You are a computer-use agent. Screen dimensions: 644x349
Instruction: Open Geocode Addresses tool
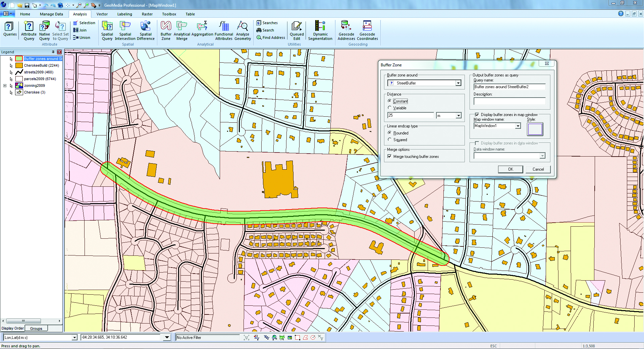[x=346, y=31]
